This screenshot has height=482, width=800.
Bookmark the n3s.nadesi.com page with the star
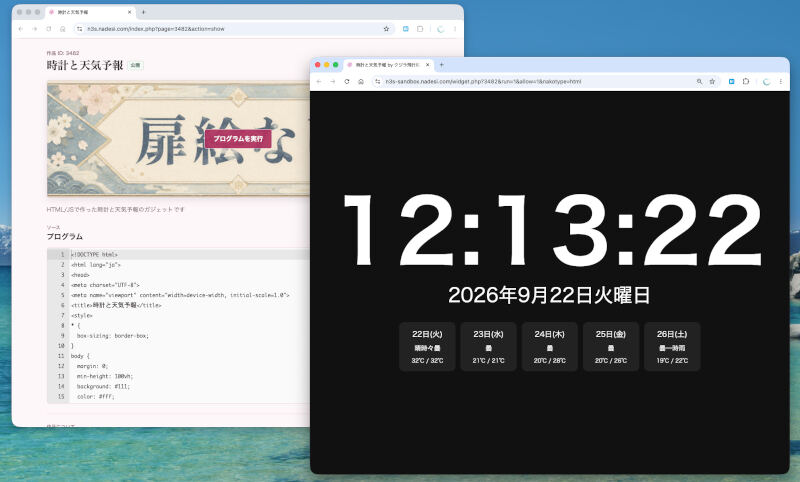[x=386, y=29]
